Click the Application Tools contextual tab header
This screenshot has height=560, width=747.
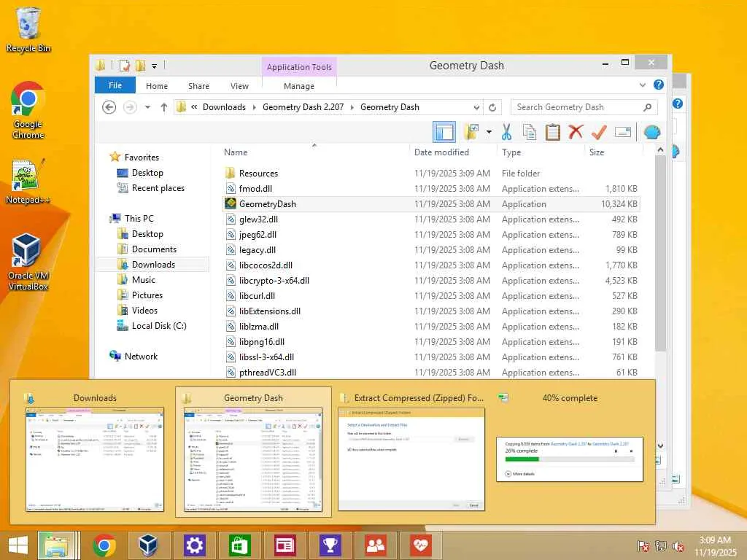tap(299, 67)
